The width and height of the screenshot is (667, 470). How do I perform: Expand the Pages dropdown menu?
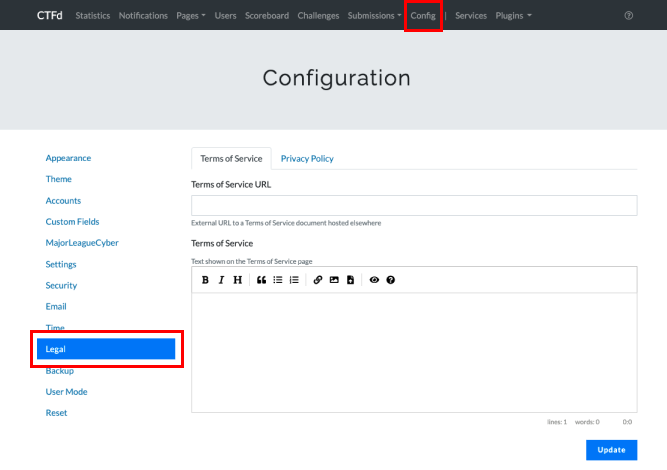[190, 16]
